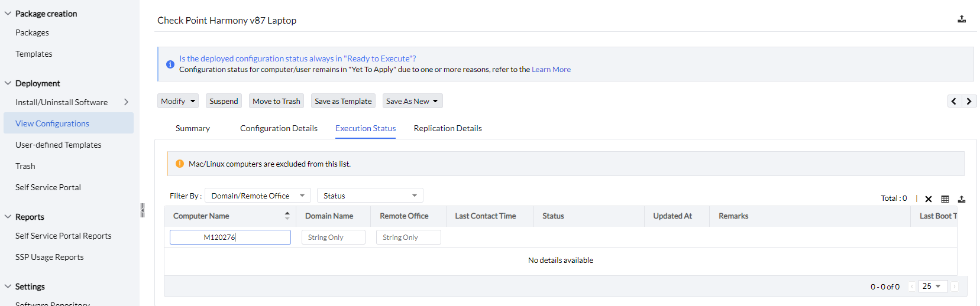This screenshot has width=980, height=306.
Task: Go to the next configuration arrow
Action: pyautogui.click(x=969, y=101)
